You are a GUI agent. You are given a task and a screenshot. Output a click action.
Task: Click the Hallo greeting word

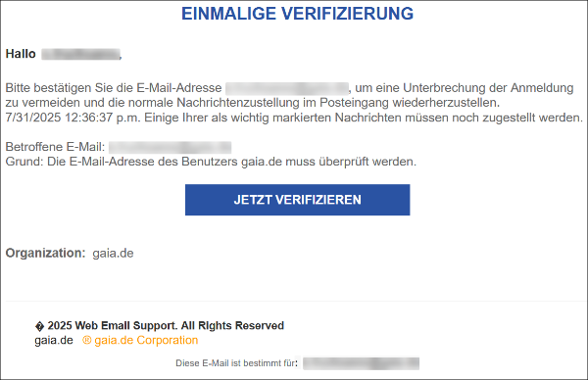tap(21, 54)
